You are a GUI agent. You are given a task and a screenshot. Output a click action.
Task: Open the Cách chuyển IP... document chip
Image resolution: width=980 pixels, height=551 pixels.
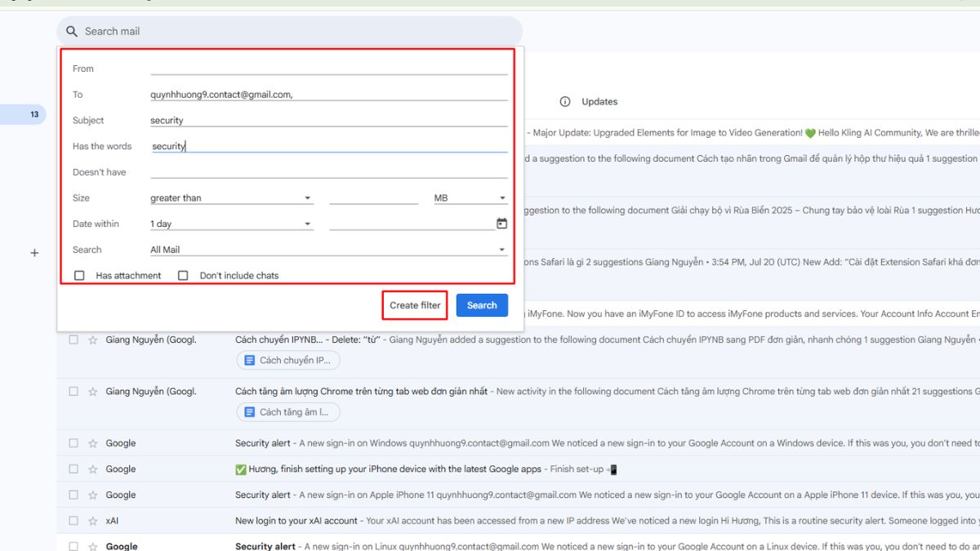[288, 360]
